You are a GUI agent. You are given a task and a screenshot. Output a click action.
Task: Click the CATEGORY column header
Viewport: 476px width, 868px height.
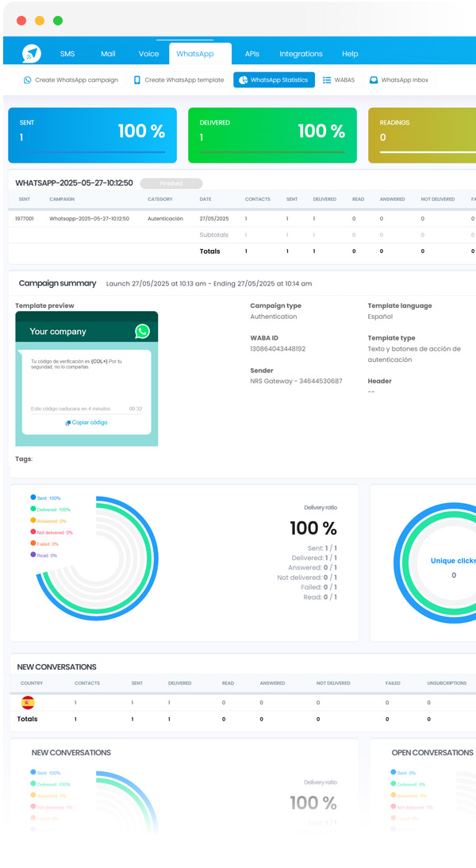(x=160, y=199)
